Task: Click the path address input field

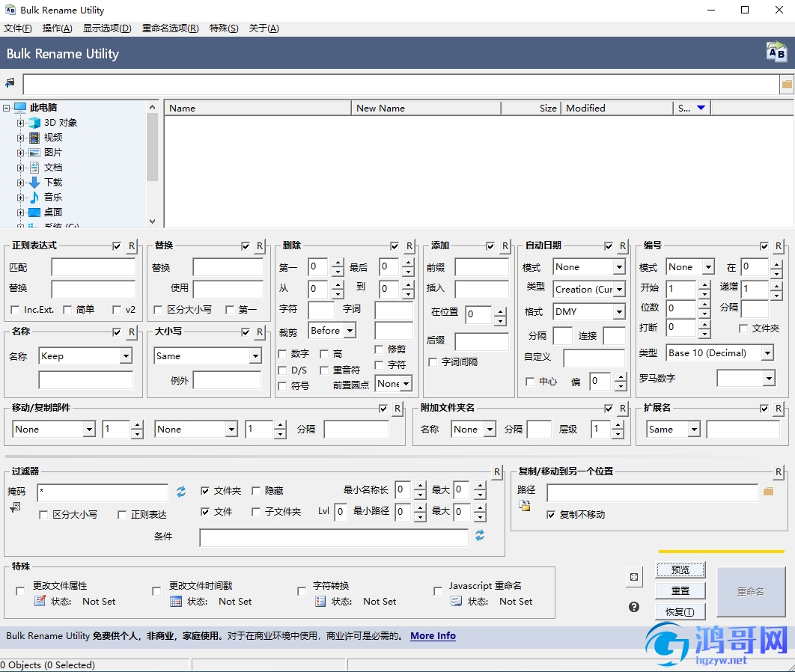Action: [x=401, y=84]
